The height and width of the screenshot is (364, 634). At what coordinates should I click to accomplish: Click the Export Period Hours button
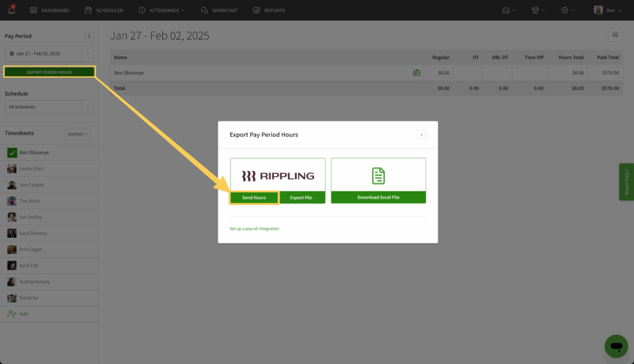[49, 71]
